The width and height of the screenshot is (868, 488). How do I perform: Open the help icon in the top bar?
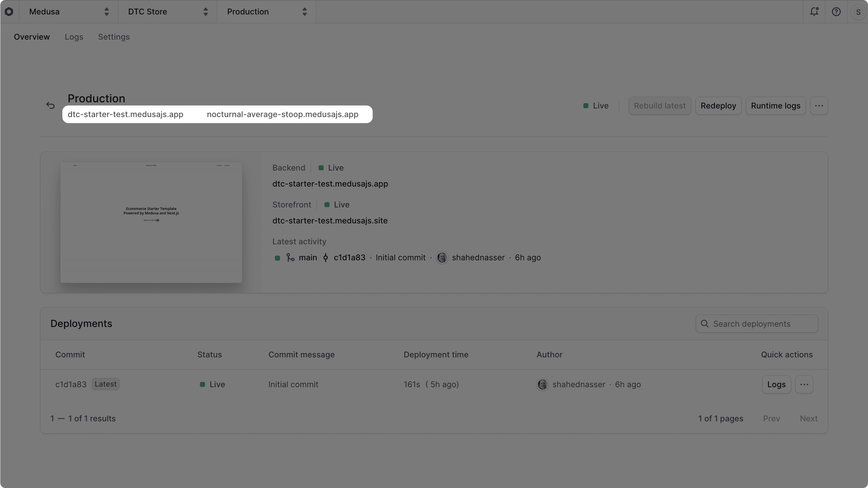click(x=837, y=11)
